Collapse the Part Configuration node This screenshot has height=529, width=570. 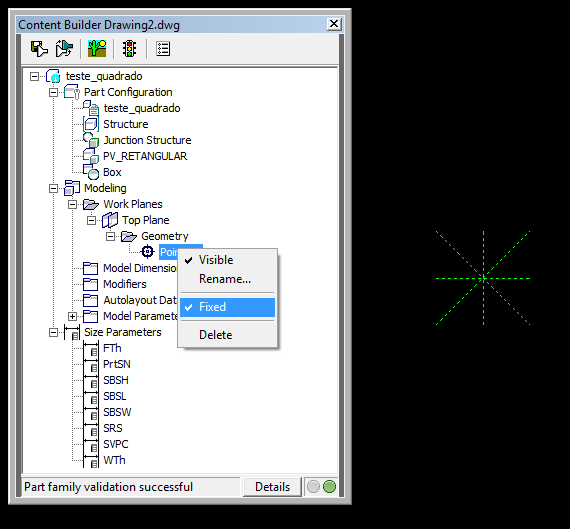point(53,92)
